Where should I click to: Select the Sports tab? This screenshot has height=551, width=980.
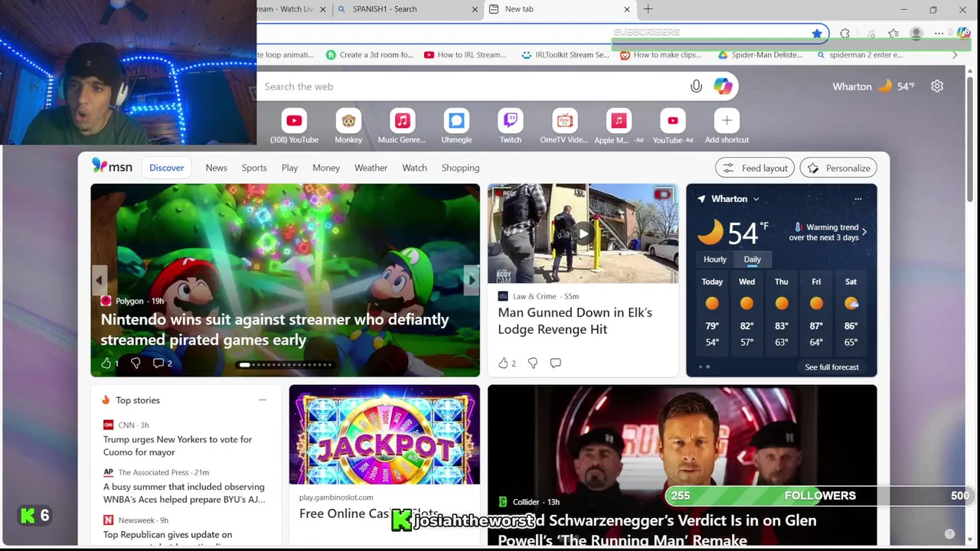click(x=254, y=168)
